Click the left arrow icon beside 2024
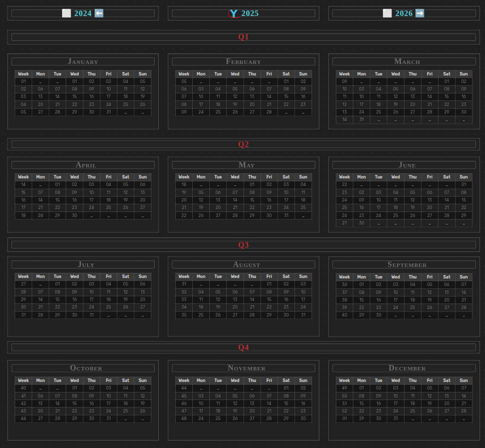This screenshot has height=448, width=485. [99, 13]
